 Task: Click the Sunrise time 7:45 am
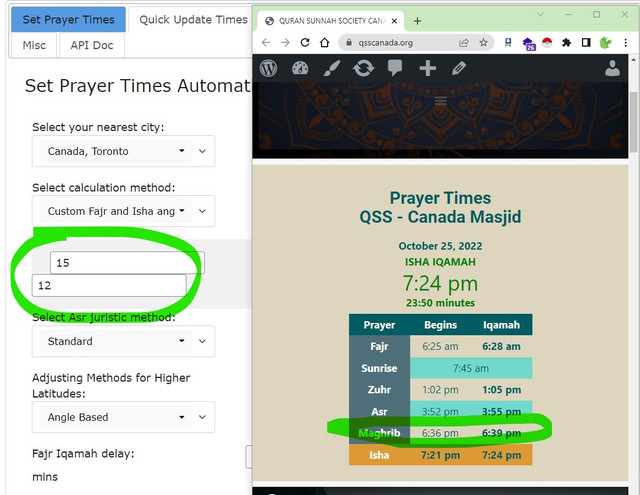click(x=471, y=368)
